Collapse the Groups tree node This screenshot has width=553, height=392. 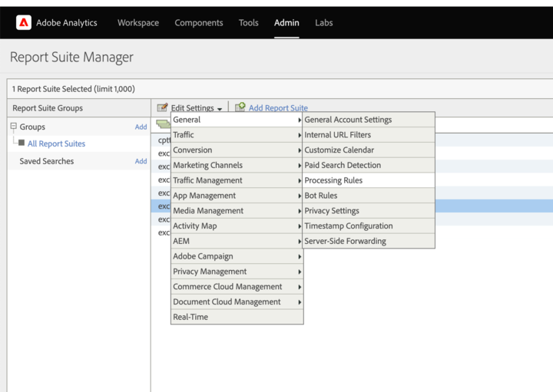(13, 127)
